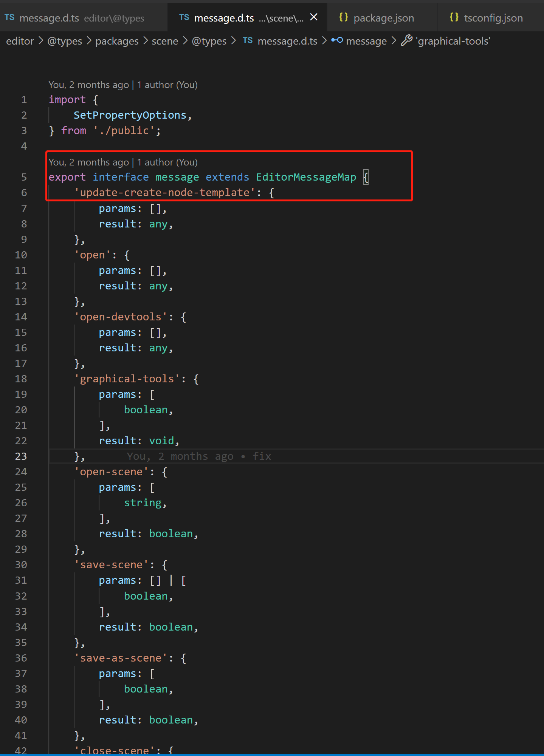Image resolution: width=544 pixels, height=756 pixels.
Task: Click the 'open-scene' key
Action: click(112, 472)
